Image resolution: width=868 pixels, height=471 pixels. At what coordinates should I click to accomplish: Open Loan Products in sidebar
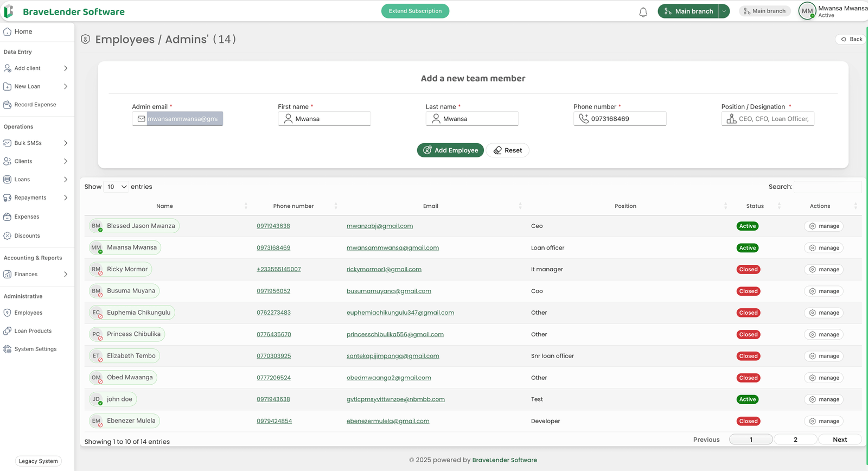point(33,331)
